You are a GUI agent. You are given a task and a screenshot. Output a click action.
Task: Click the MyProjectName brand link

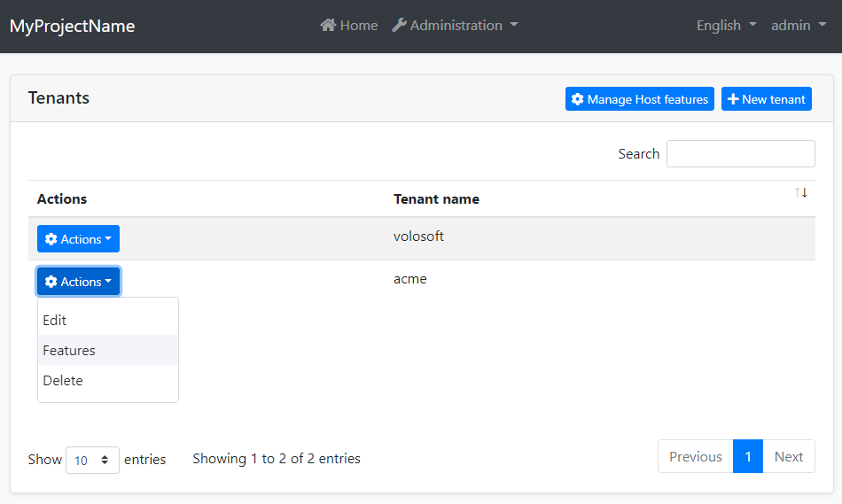73,26
